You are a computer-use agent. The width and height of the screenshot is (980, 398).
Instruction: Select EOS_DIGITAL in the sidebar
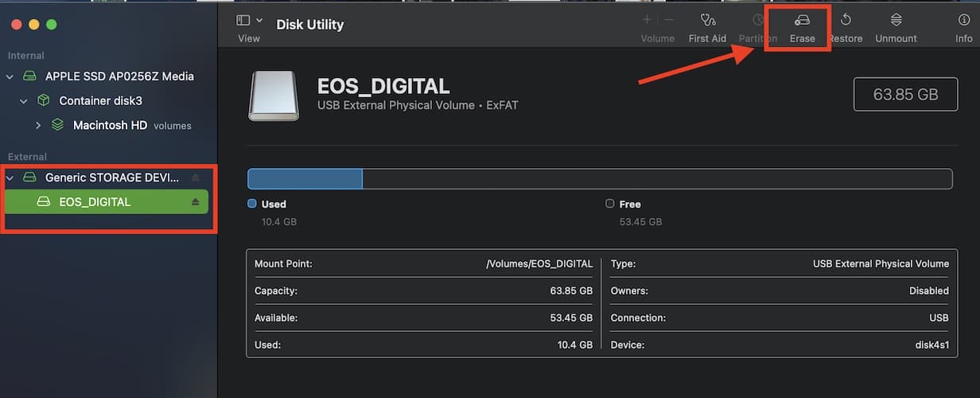[95, 202]
